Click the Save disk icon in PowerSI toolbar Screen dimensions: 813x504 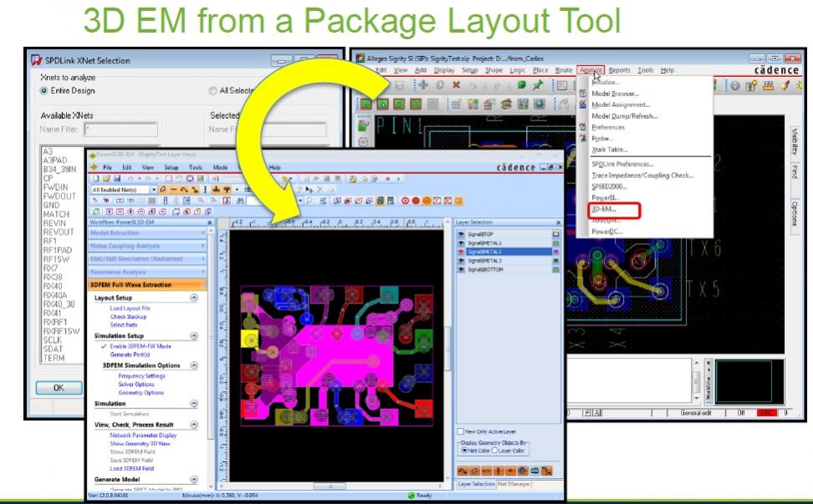(117, 179)
